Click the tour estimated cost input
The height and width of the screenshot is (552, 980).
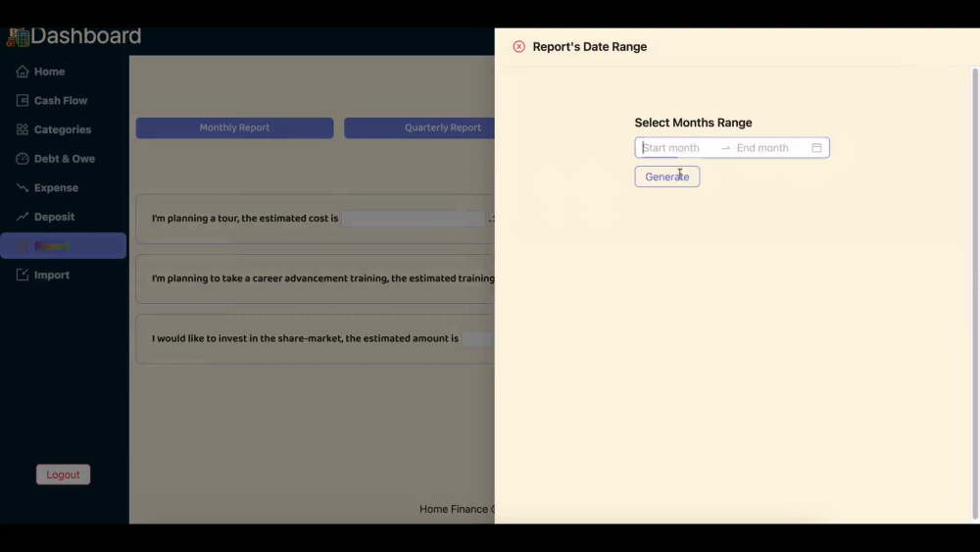coord(414,219)
